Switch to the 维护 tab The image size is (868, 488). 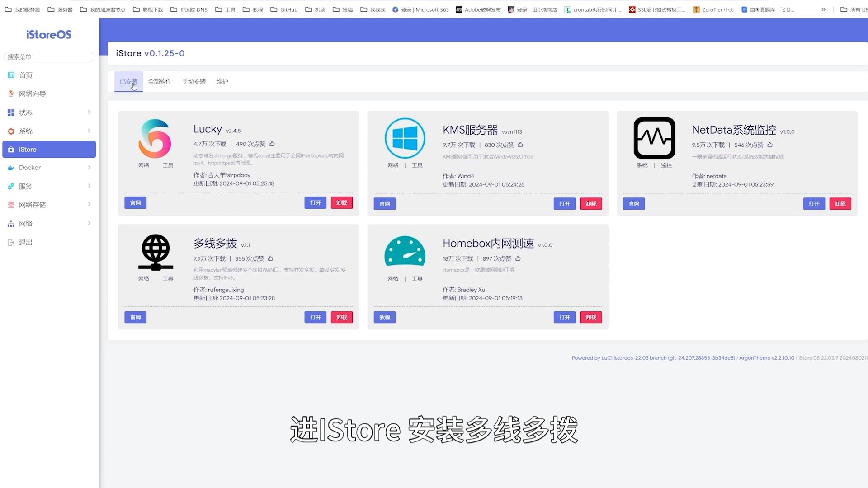222,81
